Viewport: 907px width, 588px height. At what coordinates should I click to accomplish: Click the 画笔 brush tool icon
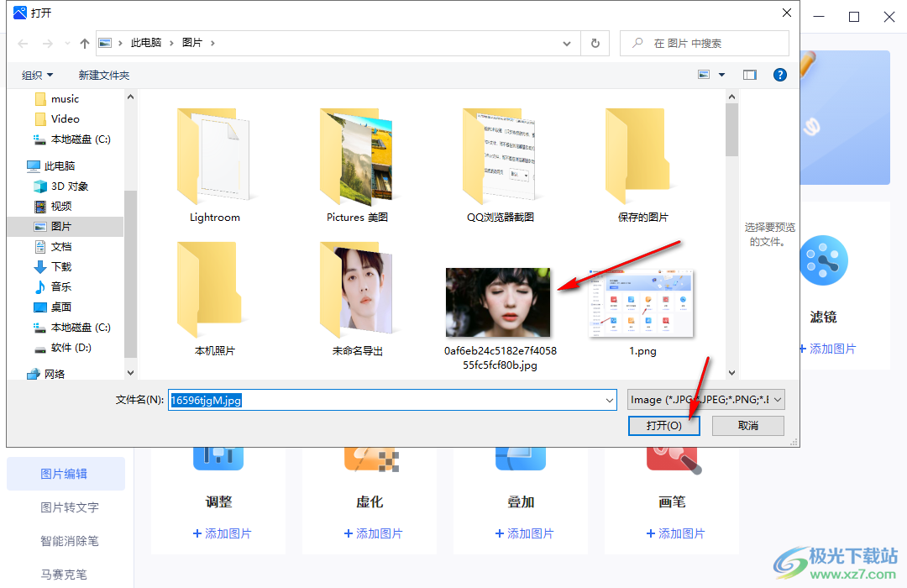(x=674, y=460)
